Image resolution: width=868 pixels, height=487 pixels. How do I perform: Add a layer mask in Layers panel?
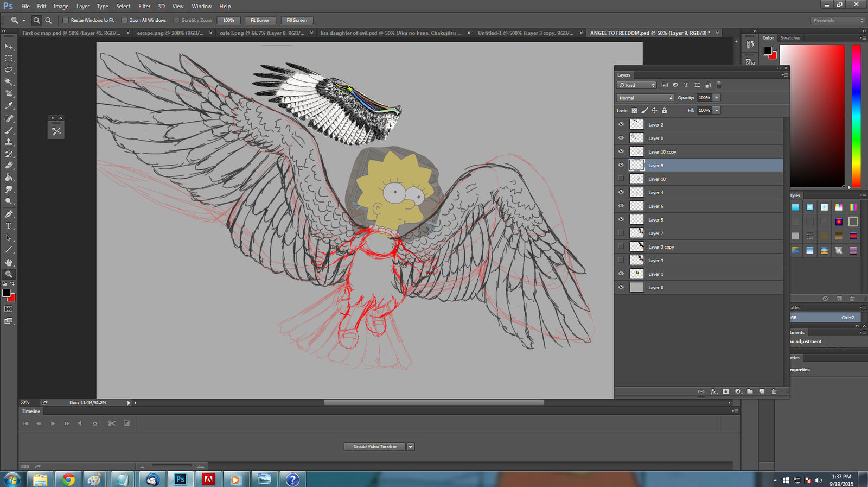(x=726, y=391)
